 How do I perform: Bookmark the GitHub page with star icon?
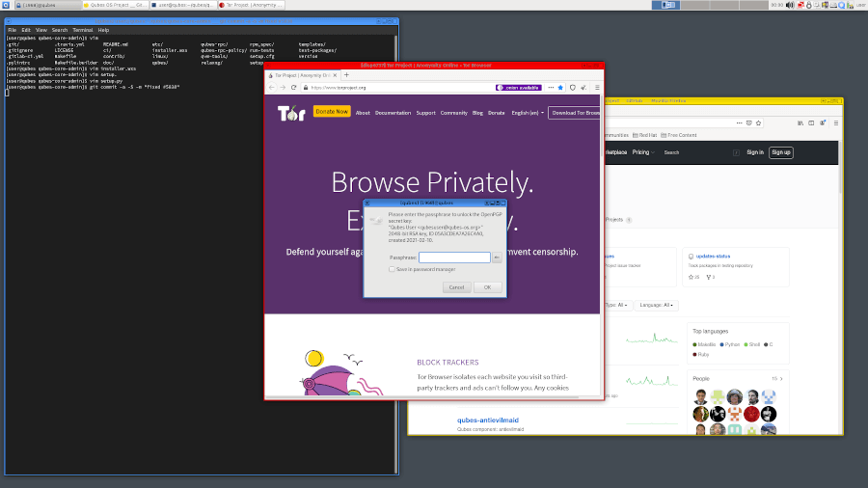(x=758, y=122)
